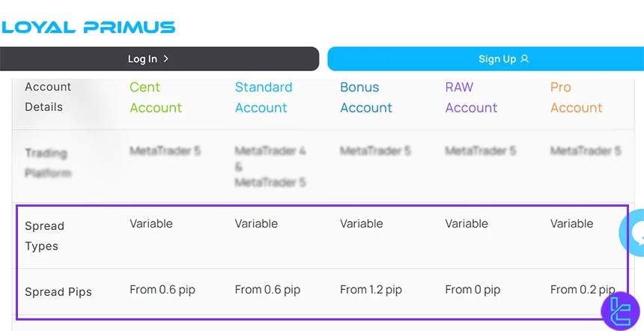Click the From 1.2 pip Bonus value

coord(371,290)
